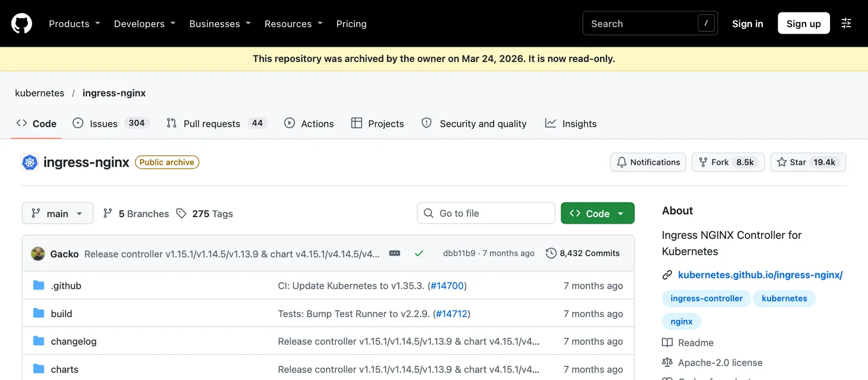This screenshot has height=380, width=868.
Task: Open commit hash dbb11b9
Action: point(459,254)
